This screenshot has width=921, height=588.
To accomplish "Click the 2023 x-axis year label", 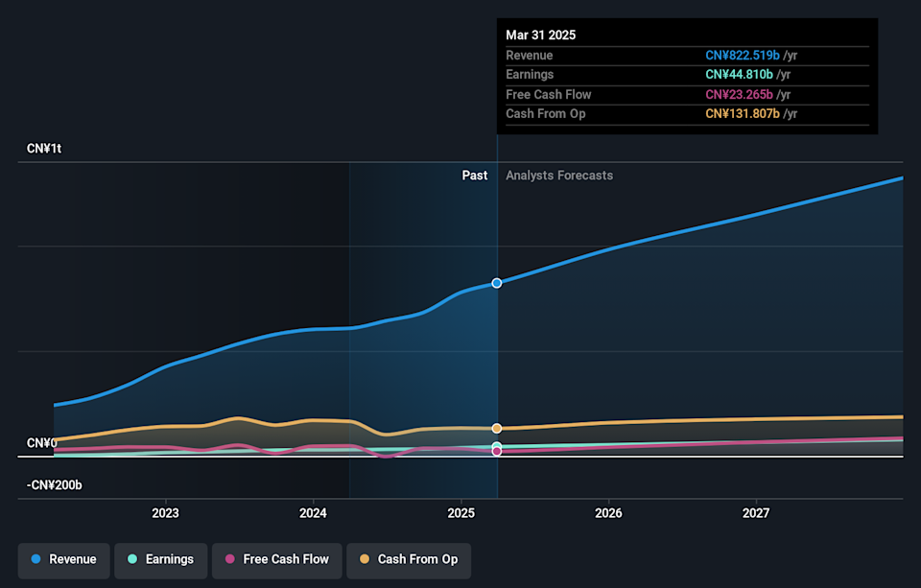I will click(166, 512).
